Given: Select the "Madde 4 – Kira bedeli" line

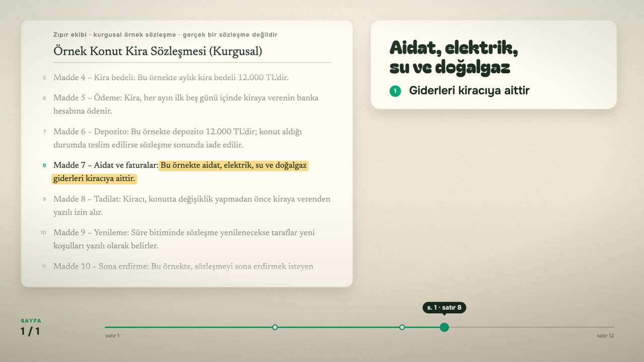Looking at the screenshot, I should pos(171,77).
